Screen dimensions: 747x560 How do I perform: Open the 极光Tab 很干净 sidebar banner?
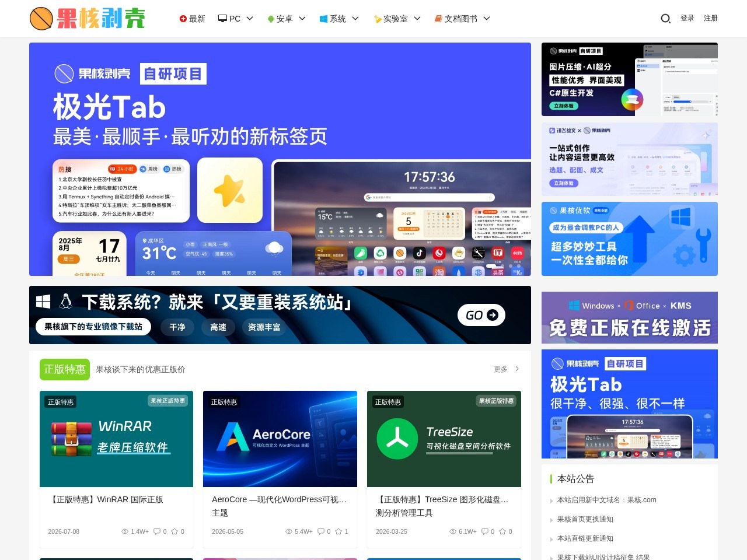point(630,404)
